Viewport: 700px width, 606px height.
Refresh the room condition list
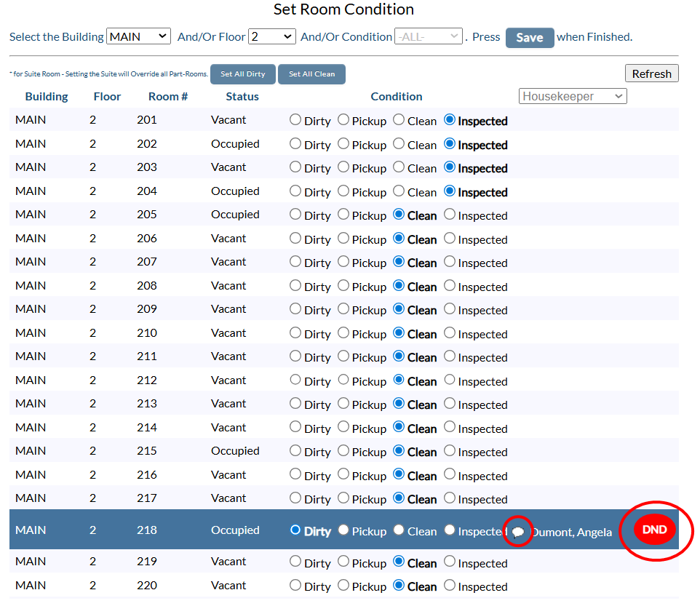pyautogui.click(x=651, y=73)
